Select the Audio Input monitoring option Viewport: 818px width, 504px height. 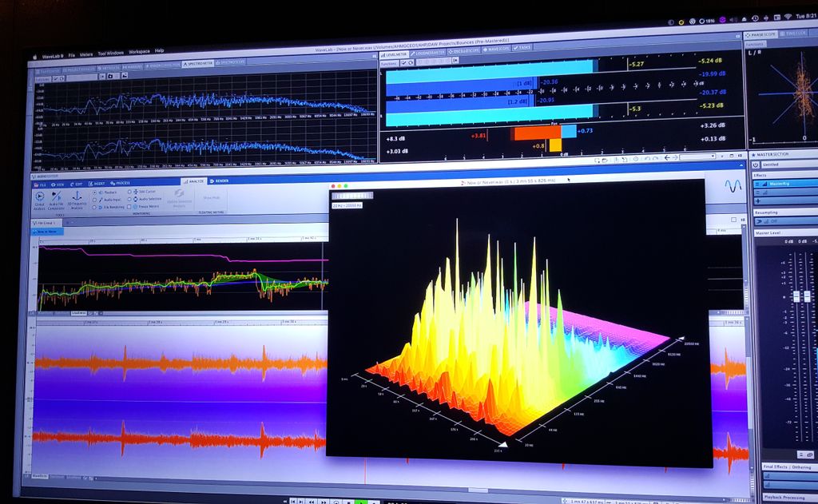coord(95,199)
